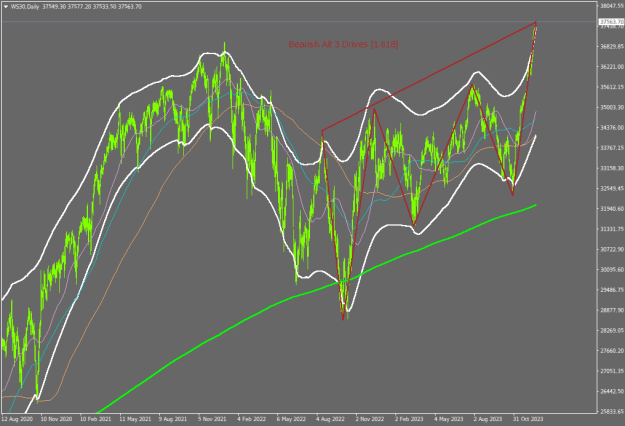Click the 33767.15 price axis label
This screenshot has width=625, height=426.
612,148
